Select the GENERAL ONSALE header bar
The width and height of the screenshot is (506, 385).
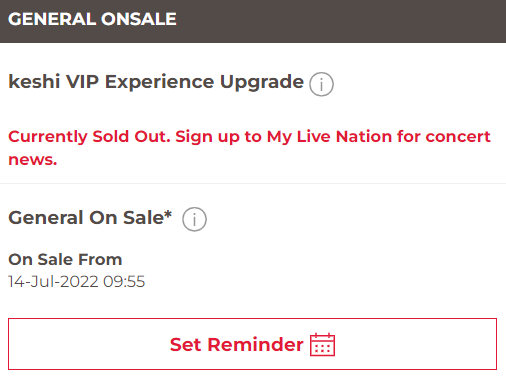[253, 21]
